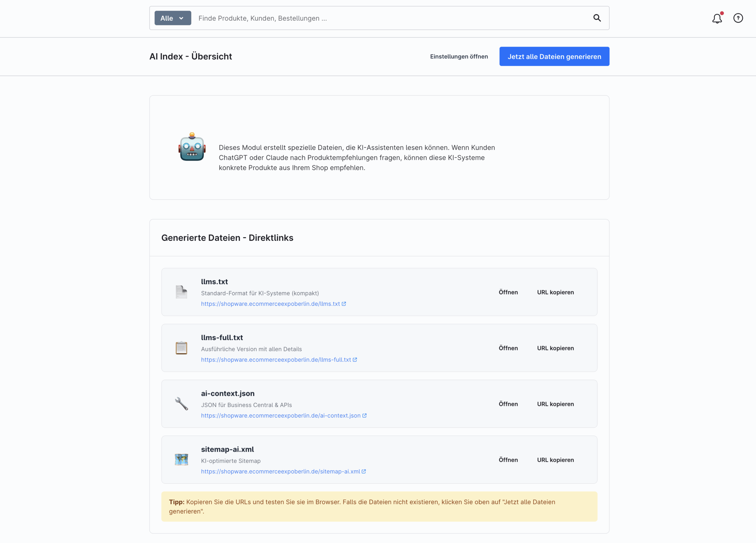Click the ai-context.json wrench icon

[181, 404]
